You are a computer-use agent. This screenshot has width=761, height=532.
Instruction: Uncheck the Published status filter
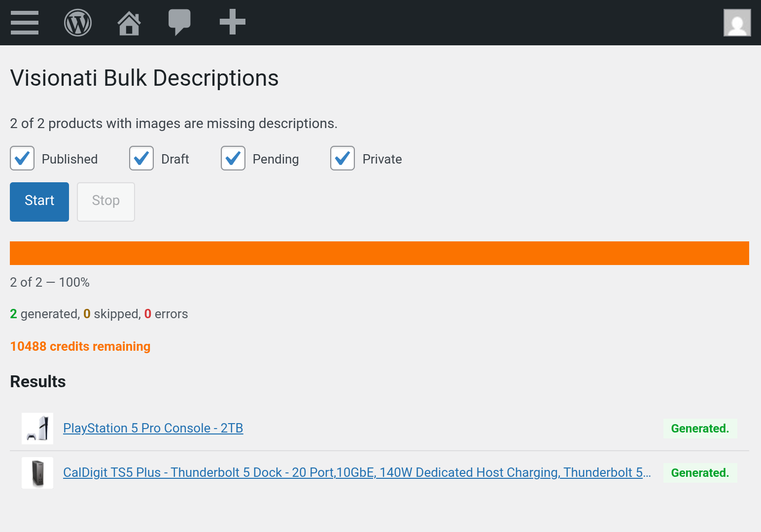click(22, 158)
